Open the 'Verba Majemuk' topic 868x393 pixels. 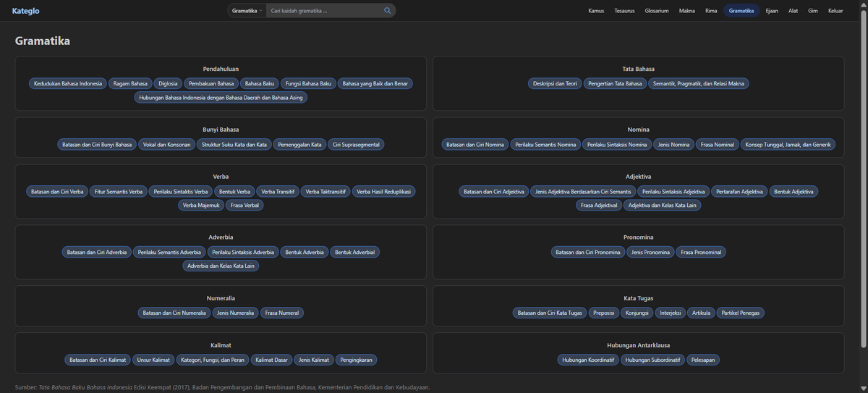[x=201, y=206]
